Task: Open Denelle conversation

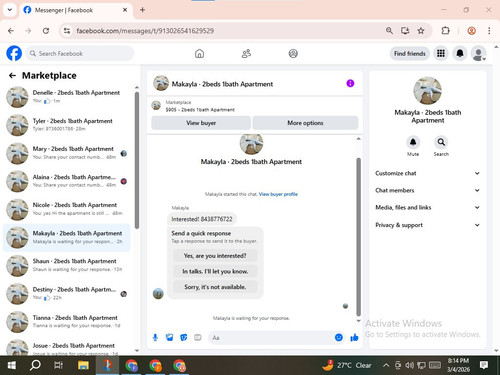Action: pos(67,97)
